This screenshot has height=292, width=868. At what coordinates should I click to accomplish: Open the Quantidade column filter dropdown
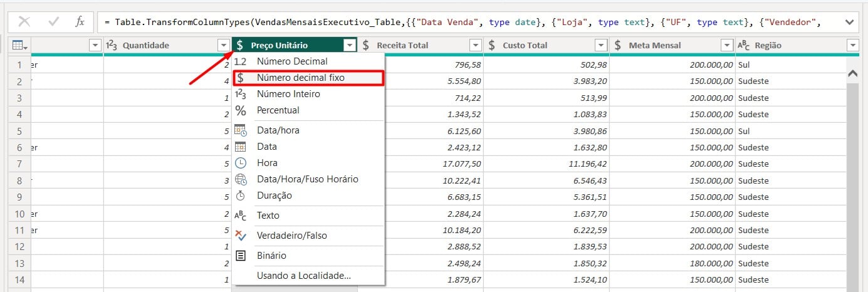(x=224, y=45)
